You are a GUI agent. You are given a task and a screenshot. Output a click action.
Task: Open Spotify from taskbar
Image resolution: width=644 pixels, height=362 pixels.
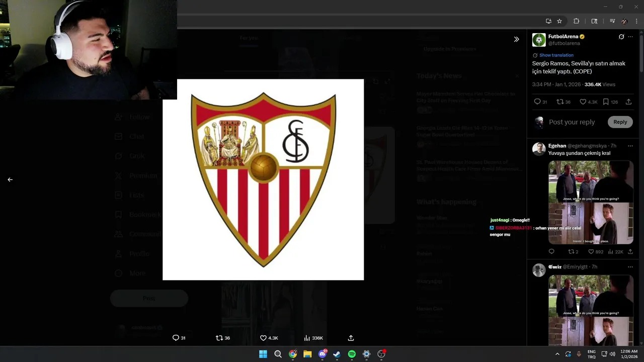click(x=352, y=354)
